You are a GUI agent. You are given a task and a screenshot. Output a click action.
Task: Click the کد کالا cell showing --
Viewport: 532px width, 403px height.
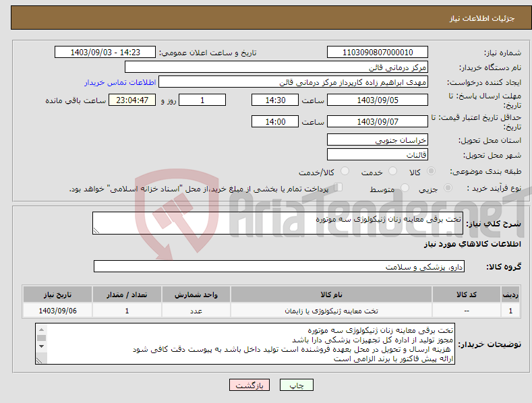pos(466,311)
